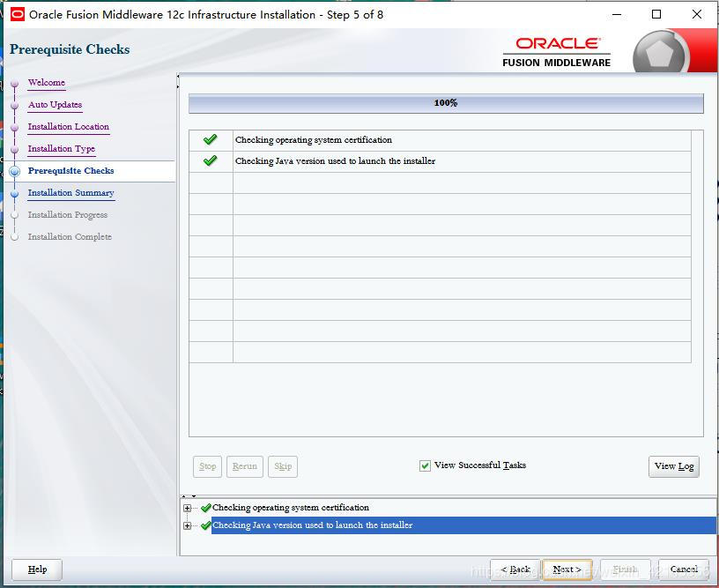Click the green checkmark for Java version check row
Viewport: 719px width, 588px height.
pyautogui.click(x=210, y=160)
